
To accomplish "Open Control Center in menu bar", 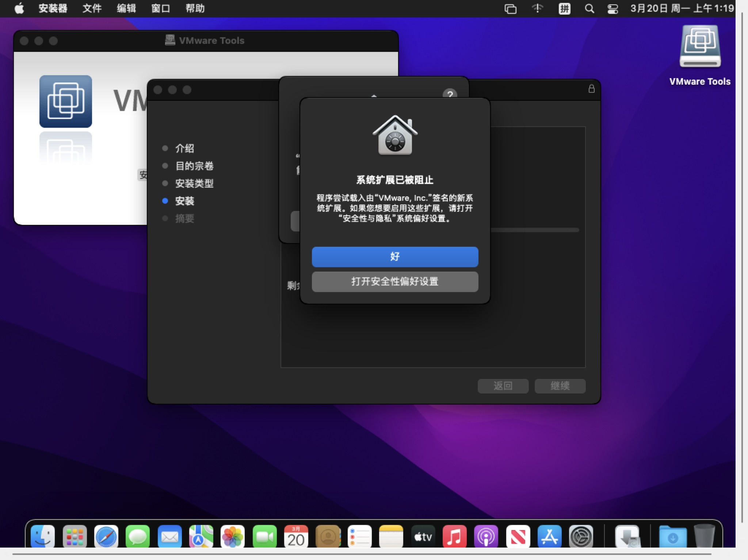I will [612, 8].
